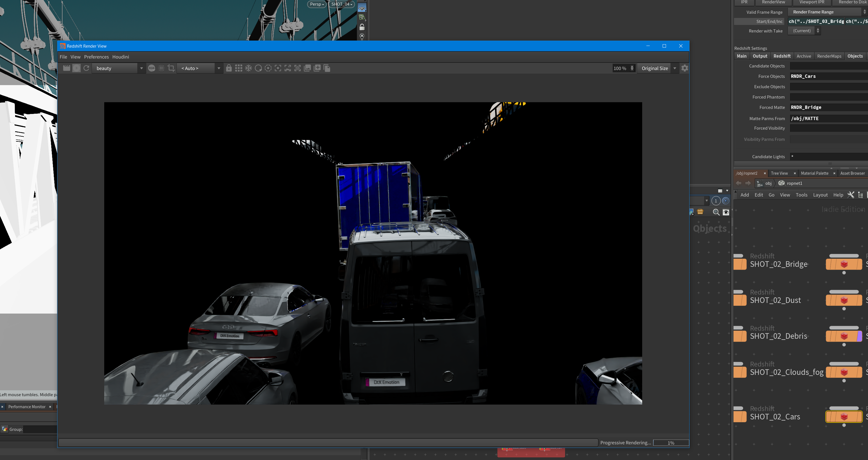Open Redshift Render View settings gear
Image resolution: width=868 pixels, height=460 pixels.
click(x=684, y=68)
